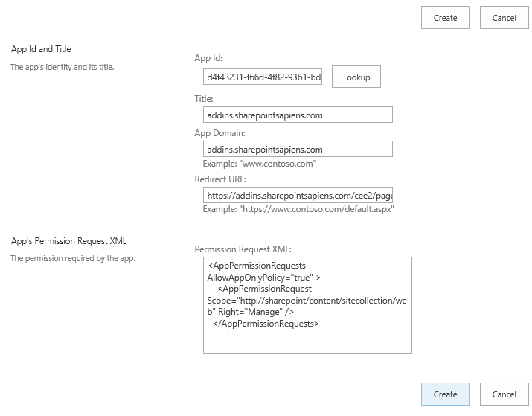Click inside the Permission Request XML textarea
Viewport: 532px width, 416px height.
[307, 305]
